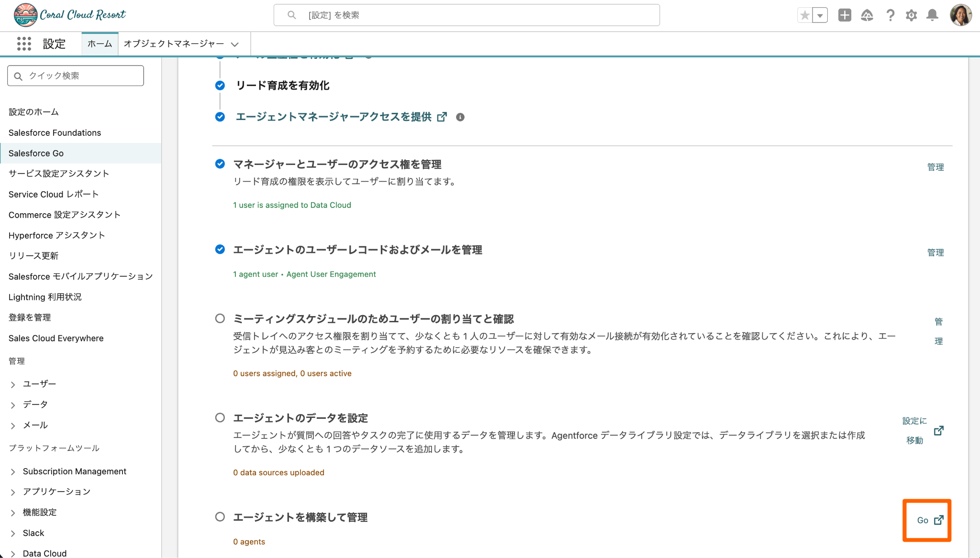Select circle for エージェントのデータを設定 step
The image size is (980, 558).
click(220, 417)
